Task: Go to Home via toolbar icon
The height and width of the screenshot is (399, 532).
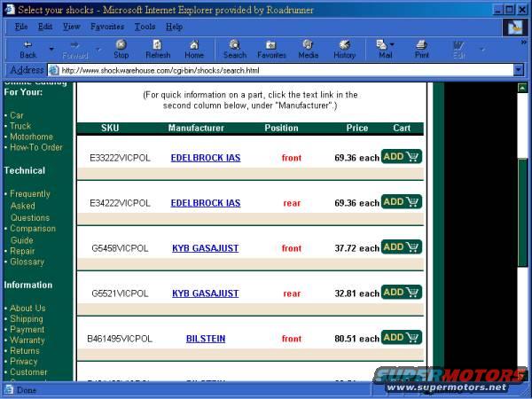Action: (194, 48)
